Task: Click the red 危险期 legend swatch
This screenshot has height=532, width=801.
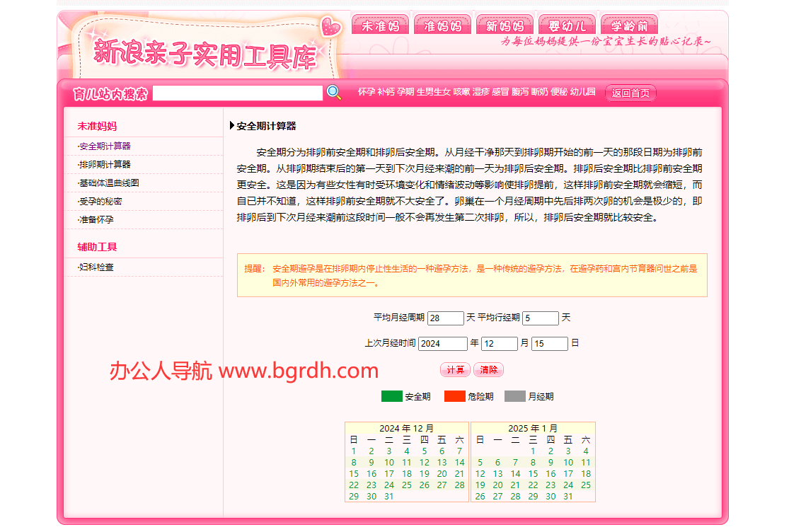Action: (455, 396)
